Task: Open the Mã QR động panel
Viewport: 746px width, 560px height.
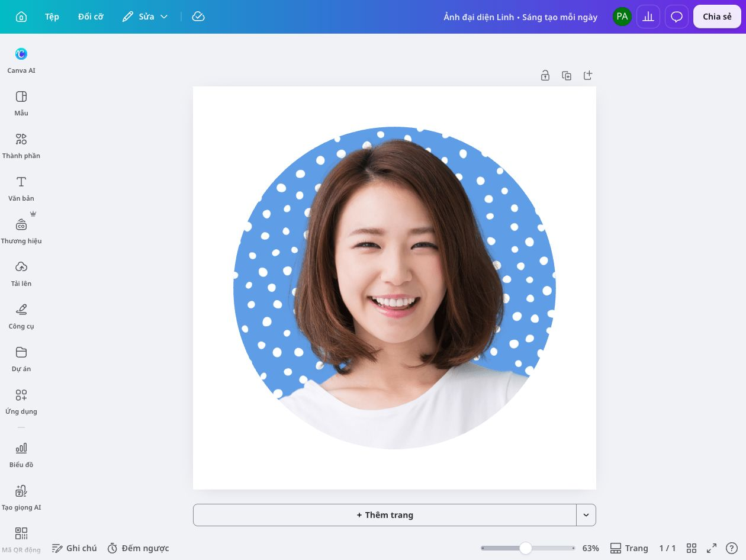Action: [x=21, y=540]
